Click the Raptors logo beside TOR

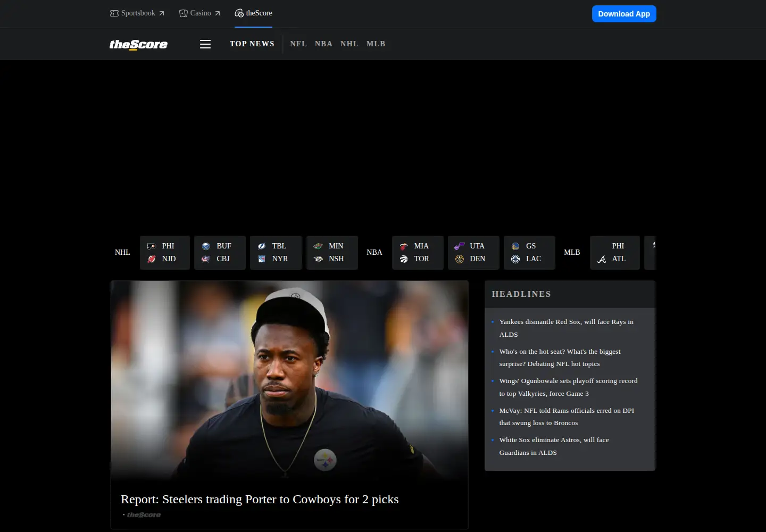coord(404,259)
